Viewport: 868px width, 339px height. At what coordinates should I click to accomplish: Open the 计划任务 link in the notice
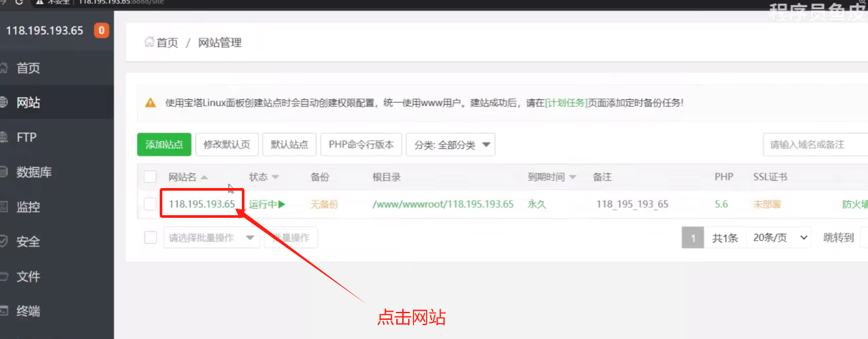[x=567, y=103]
